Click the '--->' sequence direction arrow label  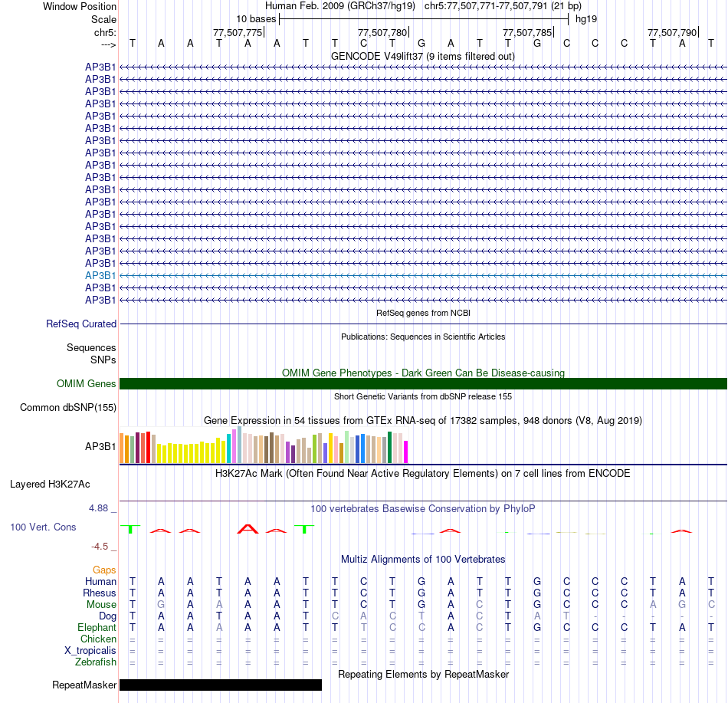tap(108, 44)
